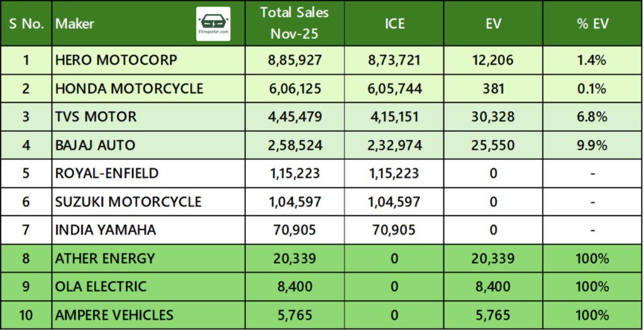The height and width of the screenshot is (330, 644).
Task: Select the ROYAL-ENFIELD row label
Action: (x=107, y=173)
